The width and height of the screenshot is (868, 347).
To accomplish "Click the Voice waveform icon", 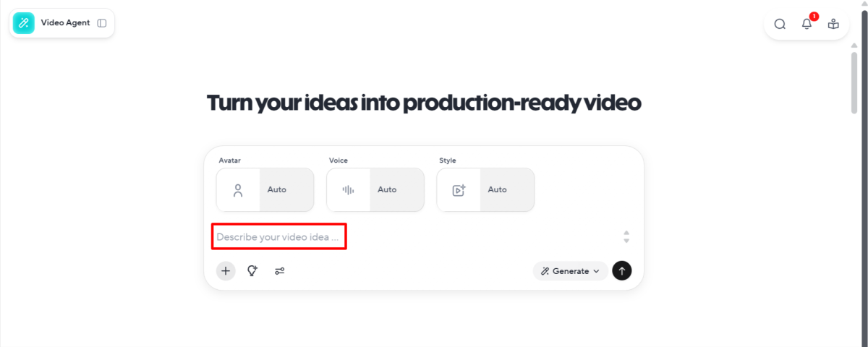I will pos(348,190).
